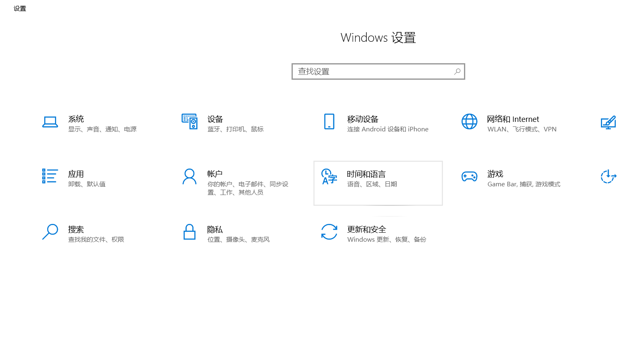Open the 游戏 gamepad icon
Image resolution: width=617 pixels, height=364 pixels.
pyautogui.click(x=469, y=177)
